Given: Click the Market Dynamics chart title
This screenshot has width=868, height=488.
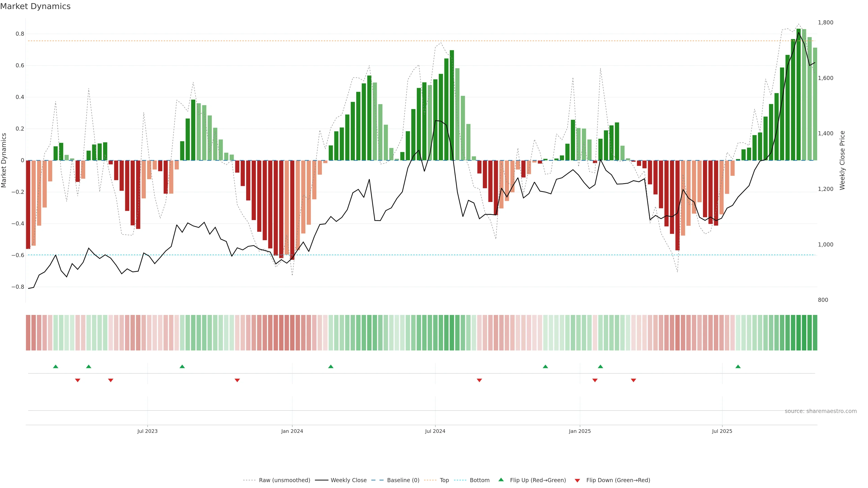Looking at the screenshot, I should (35, 6).
